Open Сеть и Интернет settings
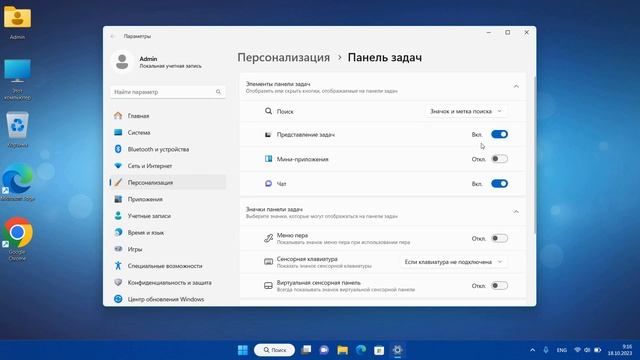This screenshot has width=640, height=360. tap(168, 166)
